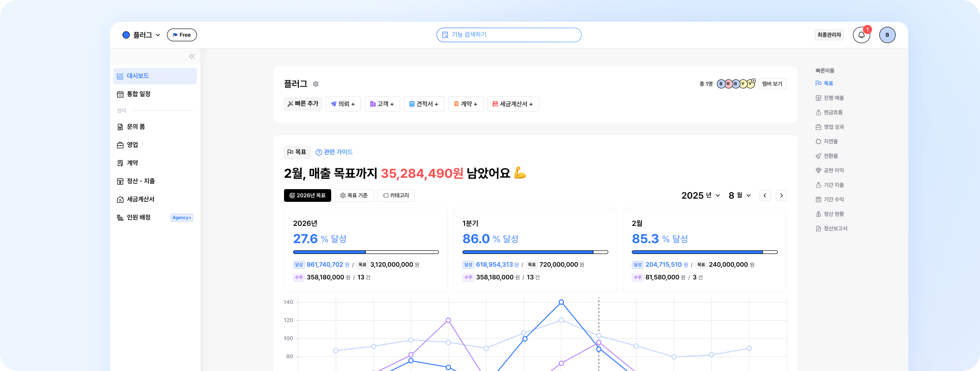The height and width of the screenshot is (371, 980).
Task: Open 세금계산서 in the sidebar menu
Action: click(155, 200)
